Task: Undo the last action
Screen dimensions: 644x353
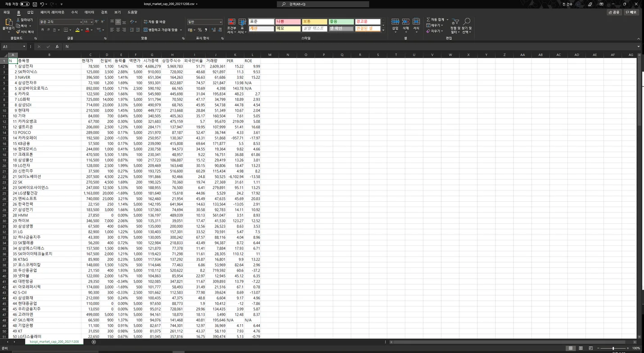Action: [x=41, y=4]
